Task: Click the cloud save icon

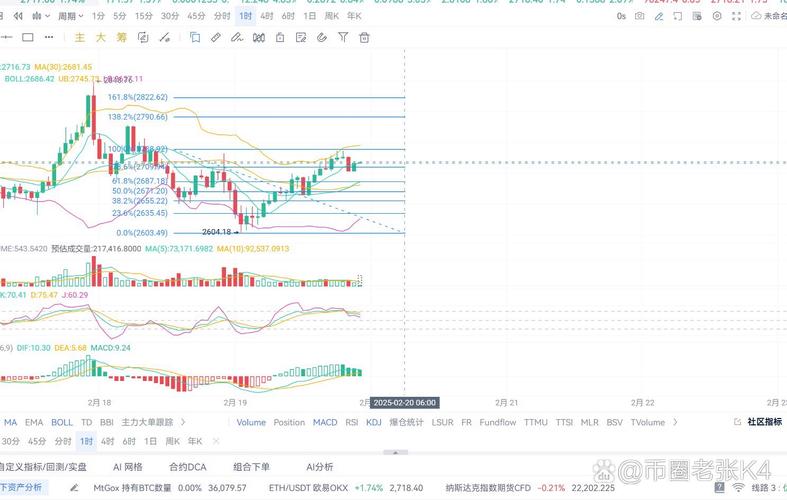Action: coord(756,16)
